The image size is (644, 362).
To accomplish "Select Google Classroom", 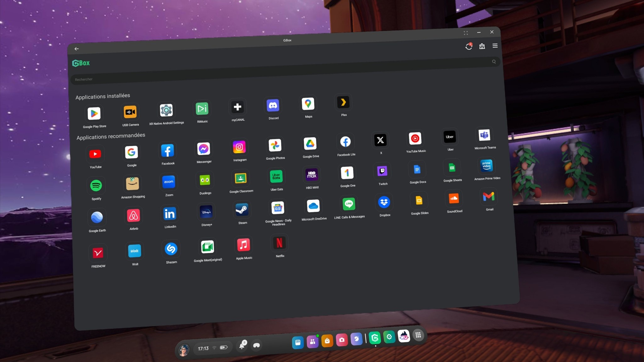I will [241, 178].
